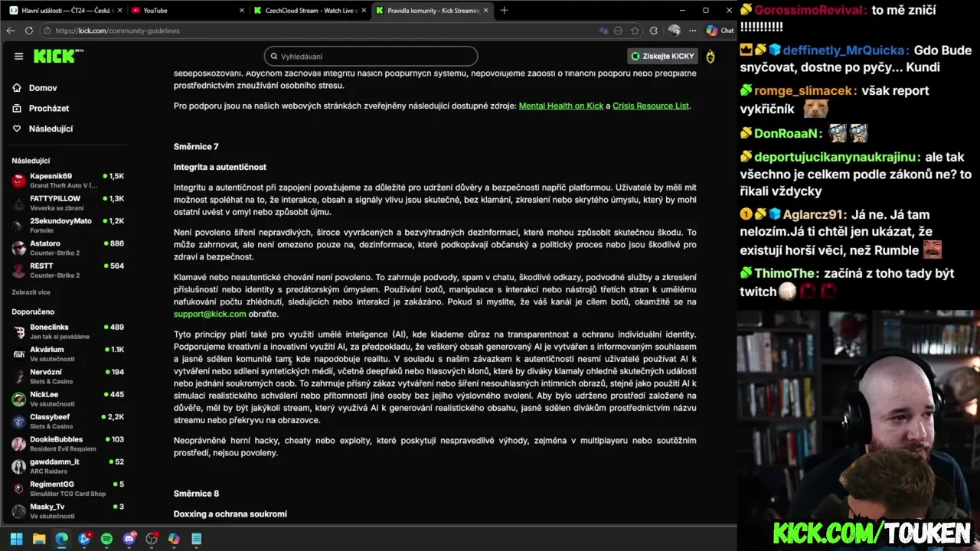Select the Pravidla komunity Kick tab
This screenshot has height=551, width=980.
point(430,10)
